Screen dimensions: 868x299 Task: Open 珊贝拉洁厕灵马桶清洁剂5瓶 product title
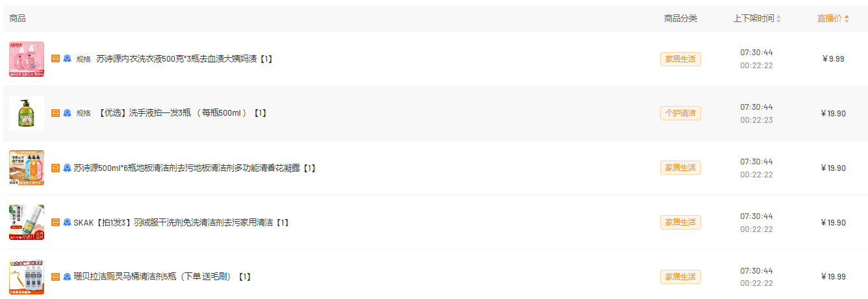pyautogui.click(x=162, y=277)
